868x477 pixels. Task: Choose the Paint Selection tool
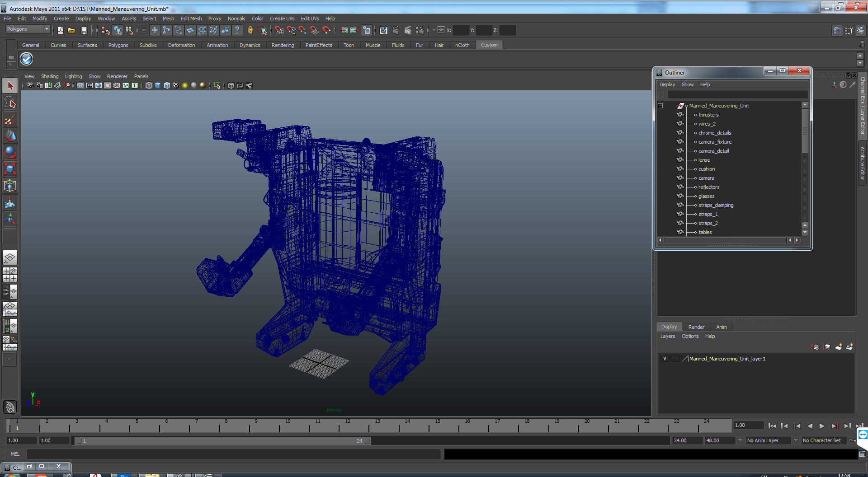pyautogui.click(x=10, y=119)
